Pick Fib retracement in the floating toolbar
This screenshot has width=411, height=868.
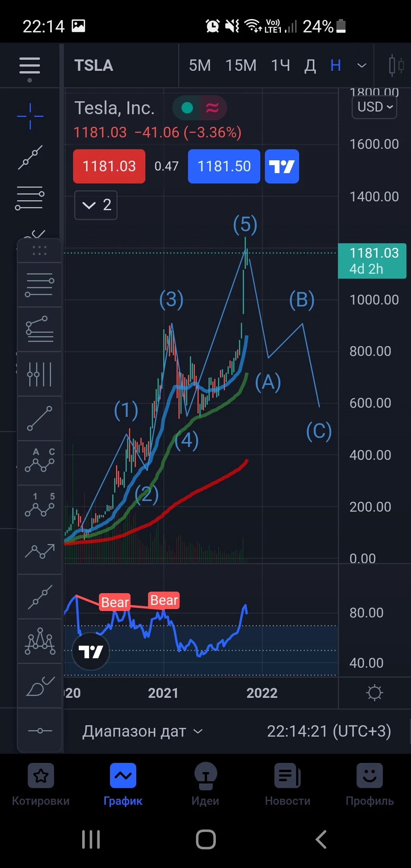(40, 285)
